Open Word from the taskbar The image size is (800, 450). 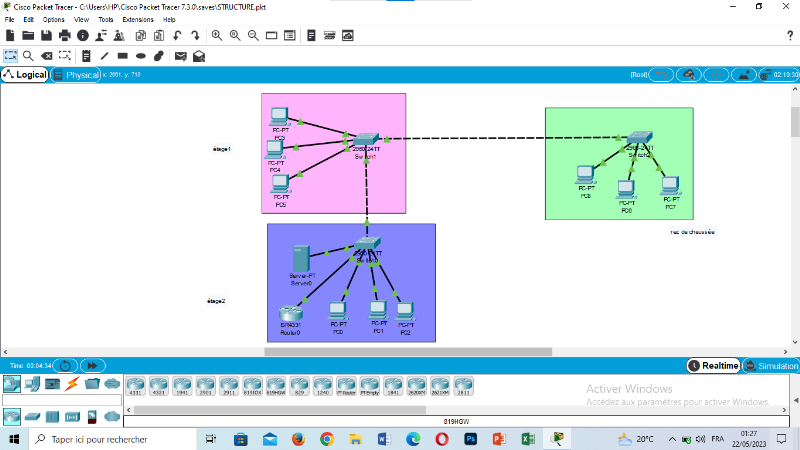point(384,439)
